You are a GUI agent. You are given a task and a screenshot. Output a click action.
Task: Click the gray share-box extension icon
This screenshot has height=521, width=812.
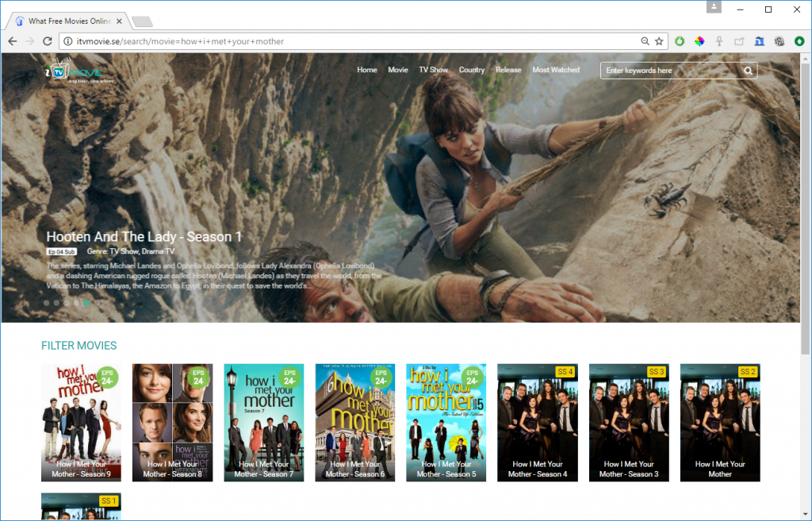coord(739,41)
